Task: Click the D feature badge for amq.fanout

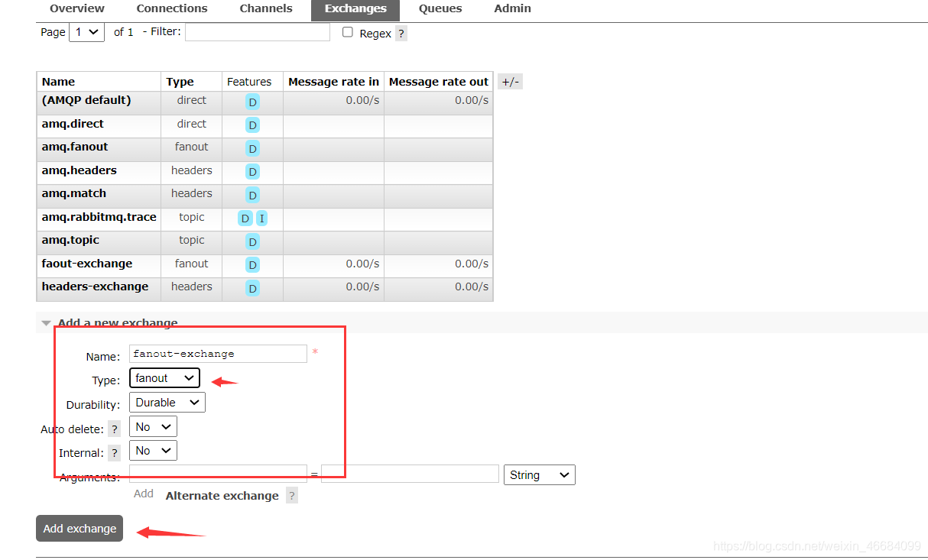Action: 252,148
